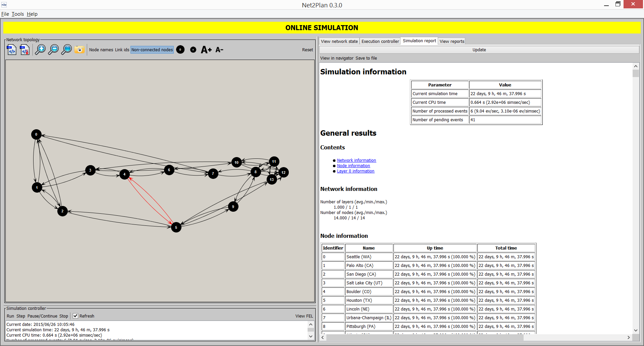Select node 12 in topology
This screenshot has width=644, height=346.
click(x=283, y=172)
